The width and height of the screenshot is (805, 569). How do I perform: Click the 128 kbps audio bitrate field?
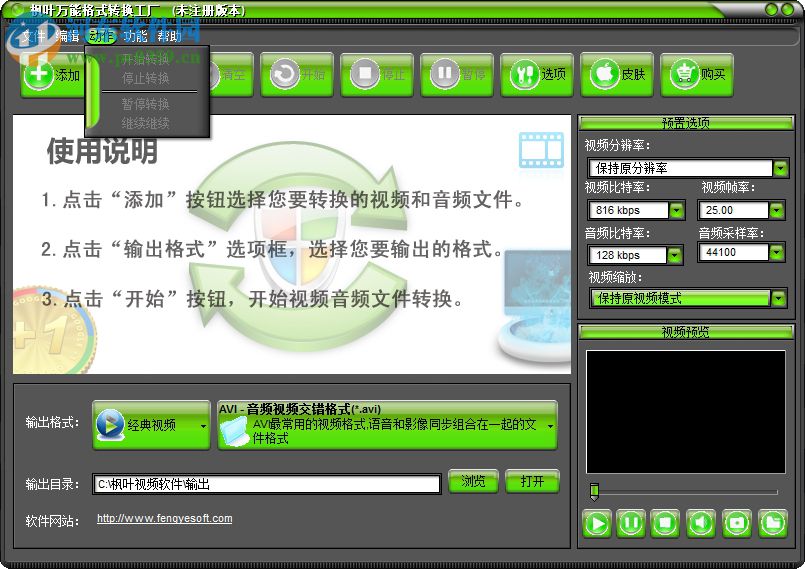pyautogui.click(x=628, y=255)
